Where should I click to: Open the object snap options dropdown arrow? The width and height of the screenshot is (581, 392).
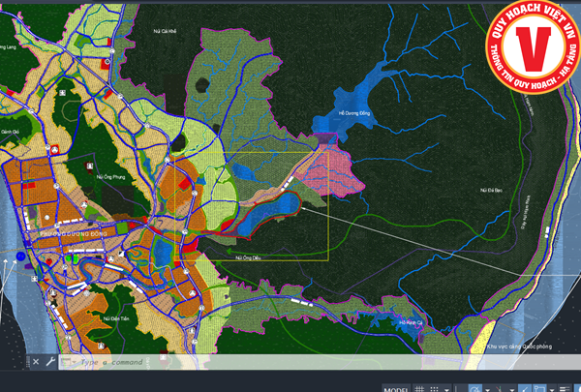(552, 389)
